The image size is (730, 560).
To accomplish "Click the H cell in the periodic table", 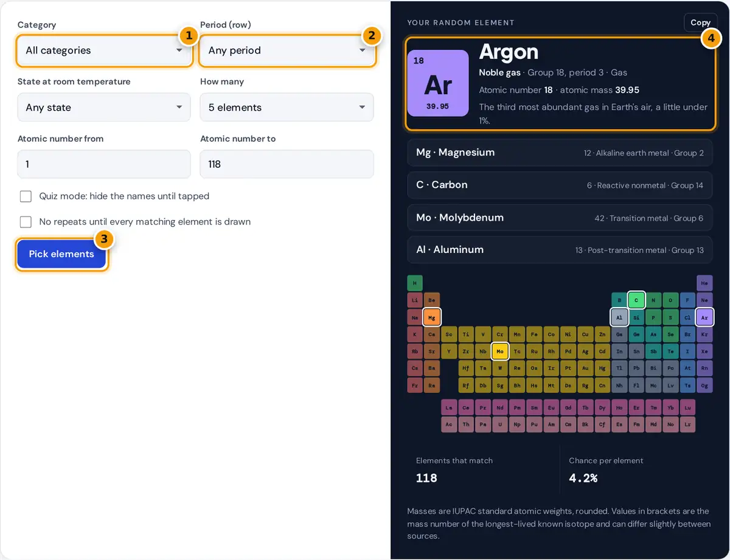I will (x=415, y=283).
